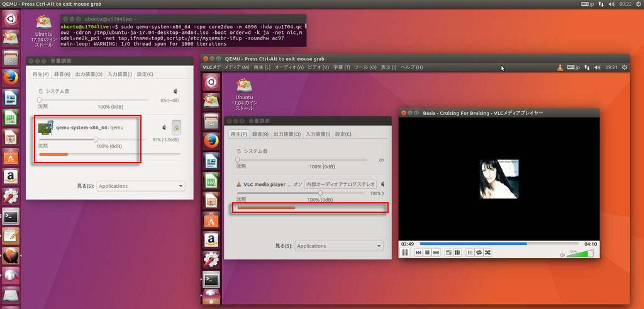Click VLC total time 04:10
Screen dimensions: 644x309
(x=590, y=244)
